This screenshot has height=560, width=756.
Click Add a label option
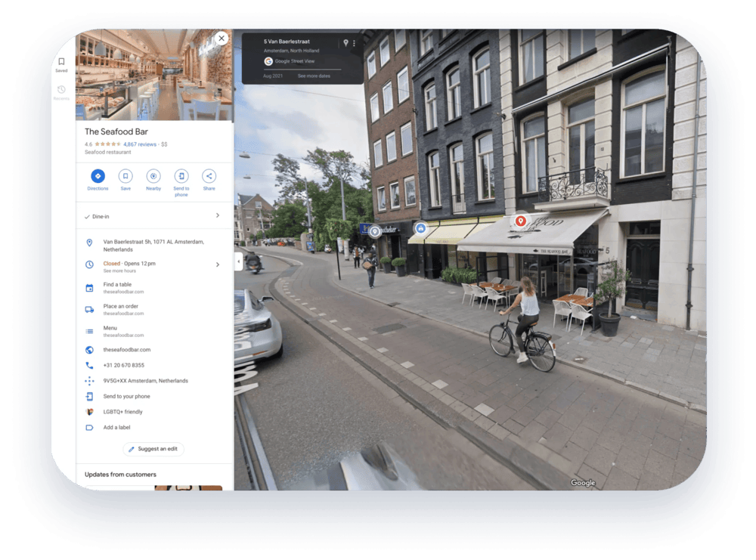(x=119, y=428)
